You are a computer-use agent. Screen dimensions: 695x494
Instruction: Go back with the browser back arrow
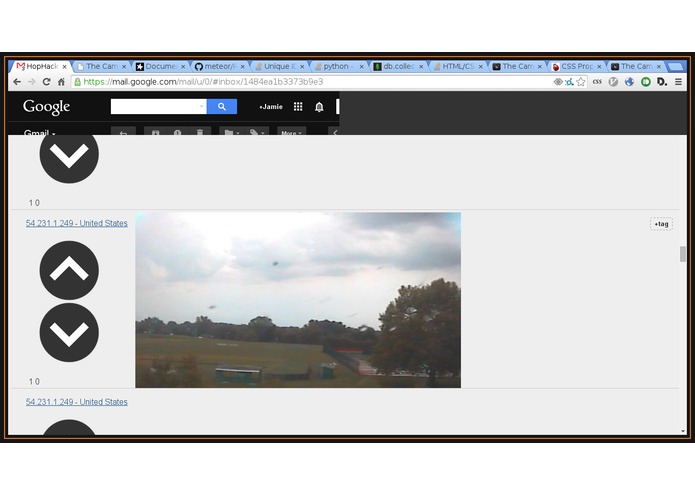(x=17, y=82)
